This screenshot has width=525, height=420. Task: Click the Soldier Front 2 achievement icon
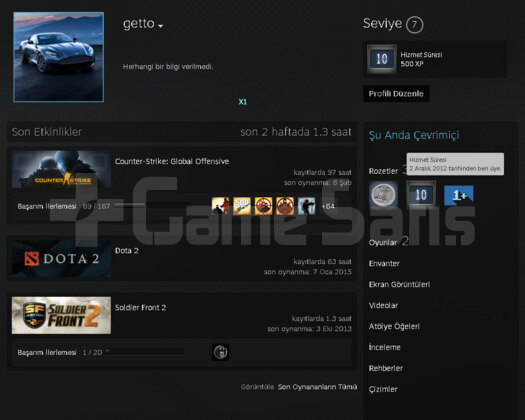(x=221, y=352)
